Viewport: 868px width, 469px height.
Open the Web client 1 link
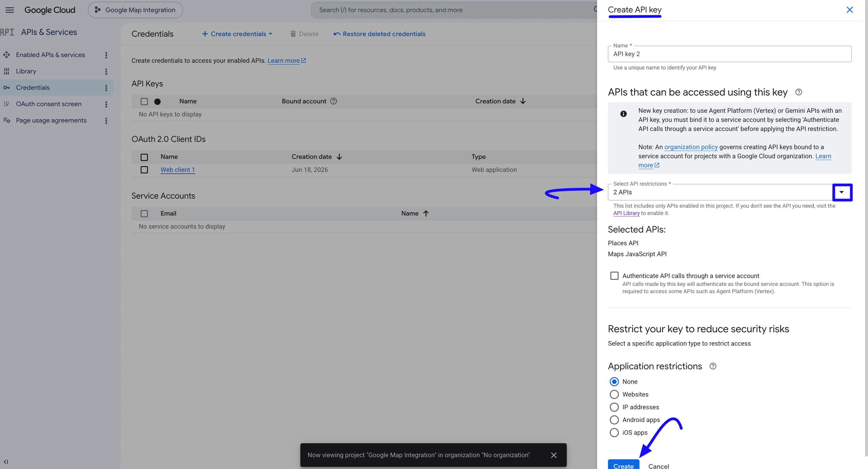pyautogui.click(x=178, y=169)
